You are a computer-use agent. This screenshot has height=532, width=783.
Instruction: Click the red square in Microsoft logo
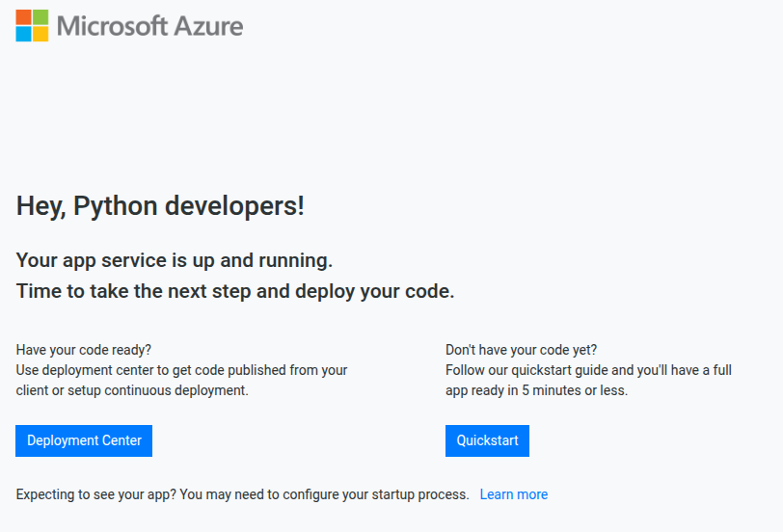[x=23, y=17]
